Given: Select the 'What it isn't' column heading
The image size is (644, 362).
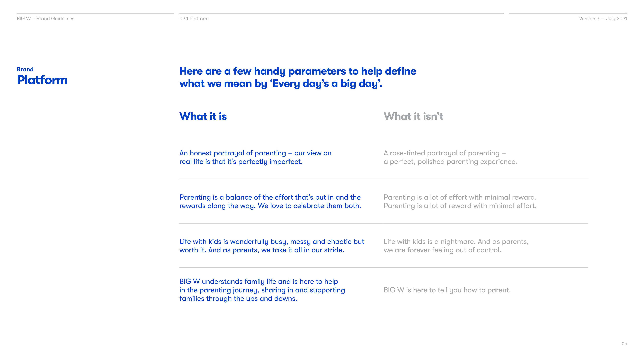Looking at the screenshot, I should 413,116.
